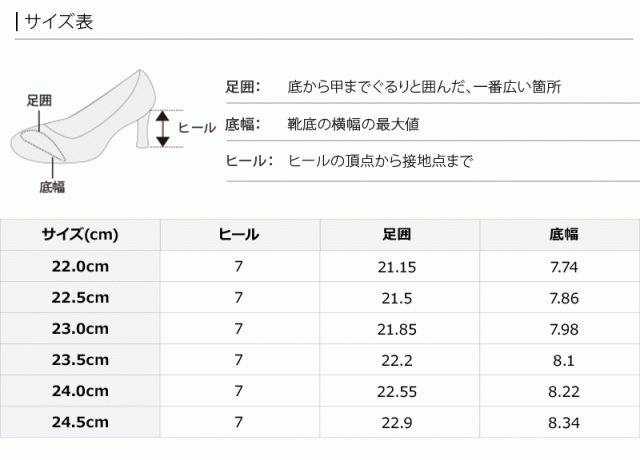Screen dimensions: 640x460
Task: Click the 底幅 value 7.86
Action: tap(564, 298)
